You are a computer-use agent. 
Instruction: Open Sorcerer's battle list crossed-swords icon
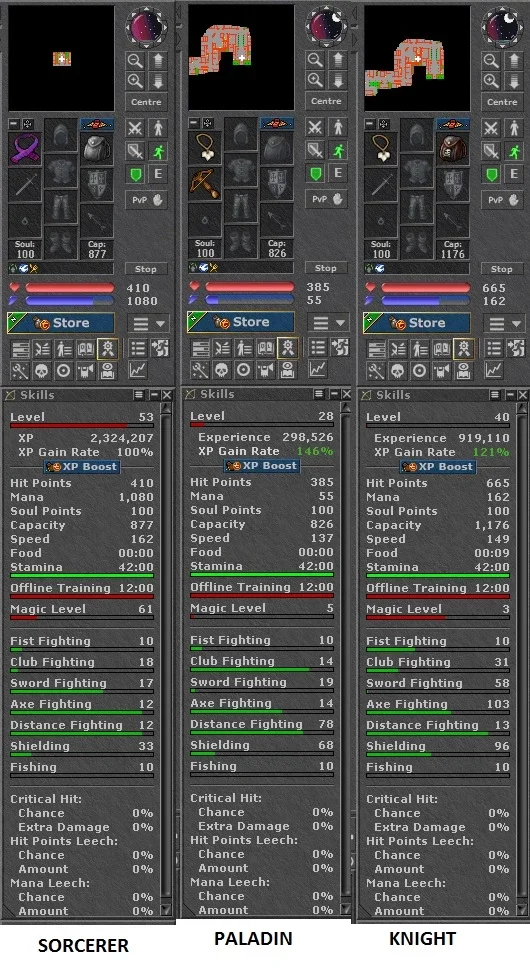tap(41, 349)
